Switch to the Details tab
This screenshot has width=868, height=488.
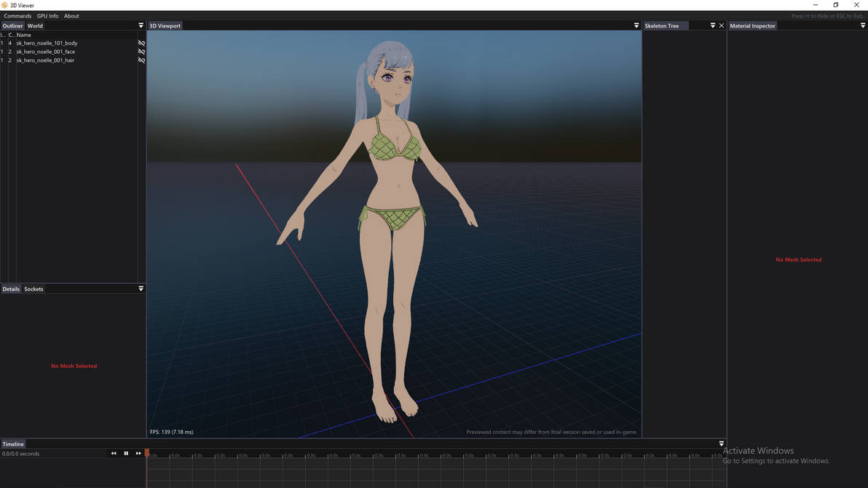point(10,288)
